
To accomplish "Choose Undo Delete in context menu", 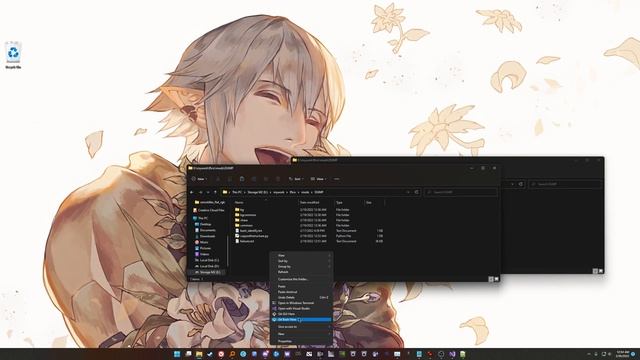I will click(301, 298).
